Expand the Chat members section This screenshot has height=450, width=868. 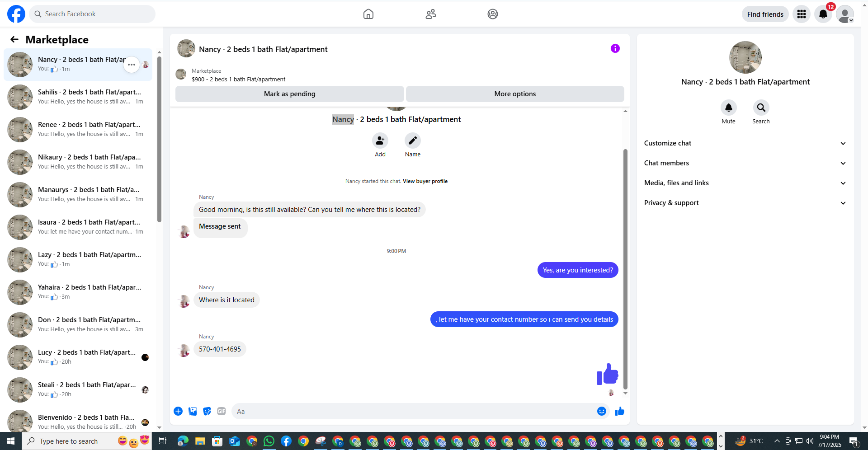point(745,163)
